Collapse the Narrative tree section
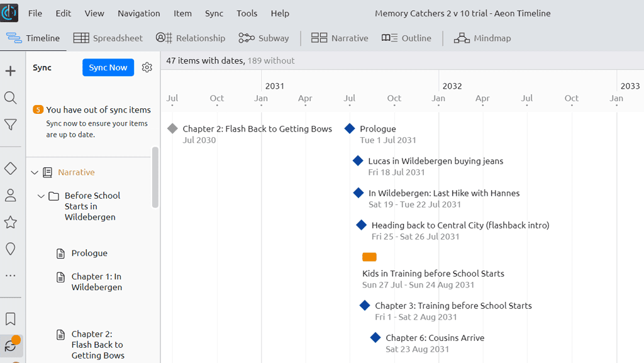 pos(35,172)
